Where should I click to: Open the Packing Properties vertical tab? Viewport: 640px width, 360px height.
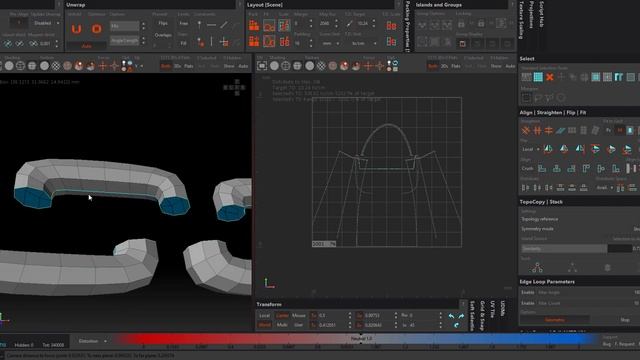pos(407,26)
